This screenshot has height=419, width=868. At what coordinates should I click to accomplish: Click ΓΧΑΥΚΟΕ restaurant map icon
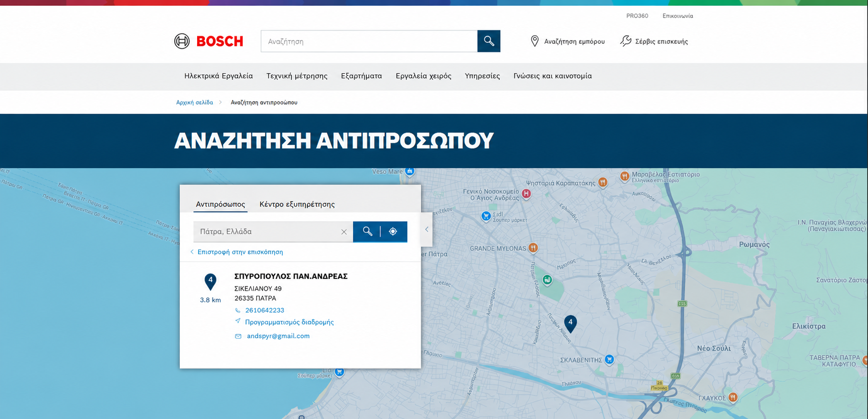coord(733,397)
